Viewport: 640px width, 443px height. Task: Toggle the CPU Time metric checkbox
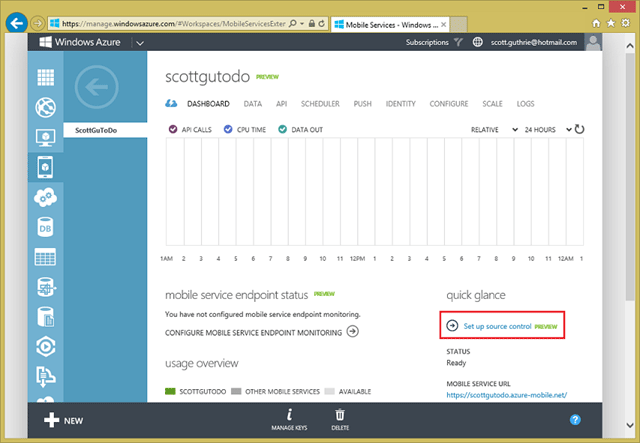(x=228, y=129)
